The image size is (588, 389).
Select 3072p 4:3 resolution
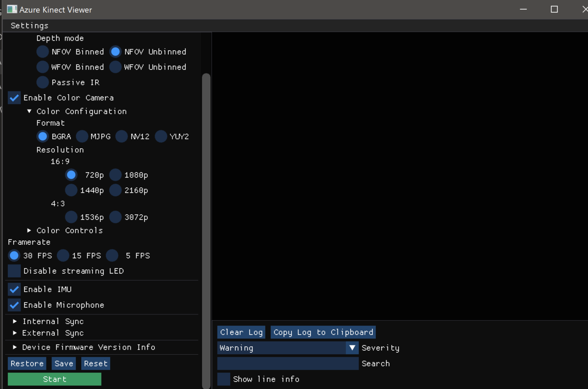(x=115, y=217)
